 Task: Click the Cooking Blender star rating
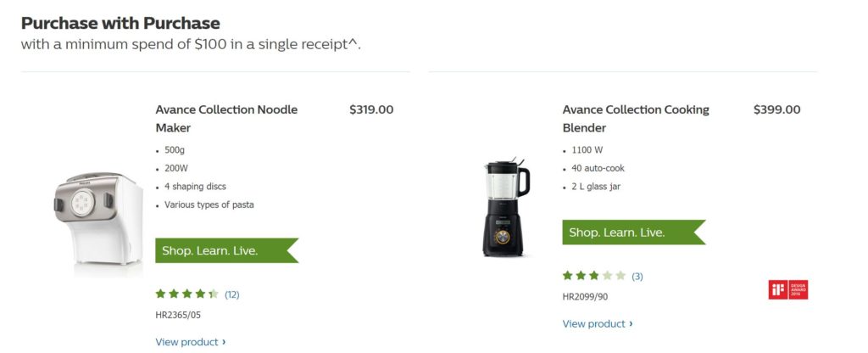(x=593, y=276)
